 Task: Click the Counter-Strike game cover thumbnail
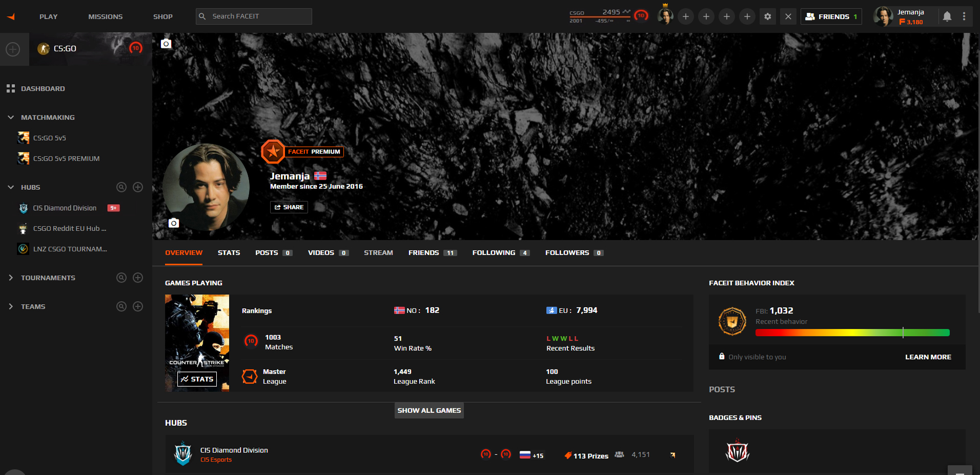(197, 343)
